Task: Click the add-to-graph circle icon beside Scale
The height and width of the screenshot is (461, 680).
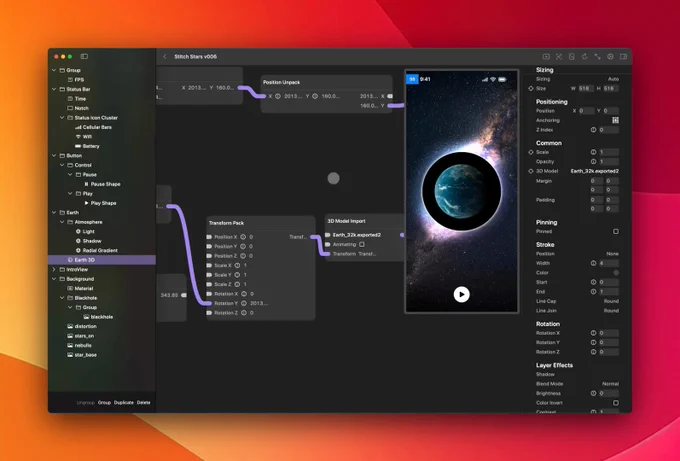Action: click(x=531, y=152)
